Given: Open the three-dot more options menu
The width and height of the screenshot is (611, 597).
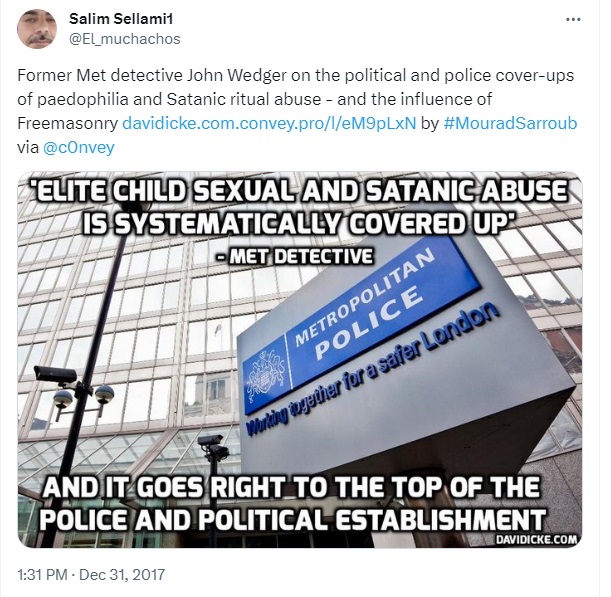Looking at the screenshot, I should (x=573, y=19).
